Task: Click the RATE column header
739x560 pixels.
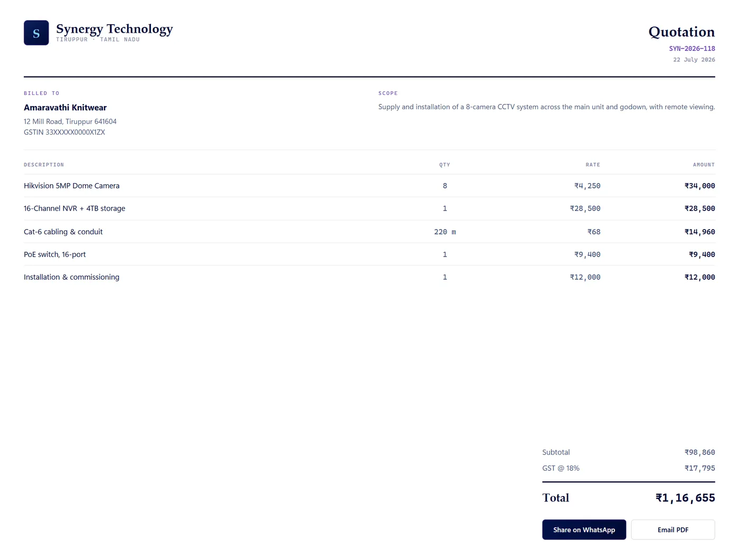Action: 593,165
